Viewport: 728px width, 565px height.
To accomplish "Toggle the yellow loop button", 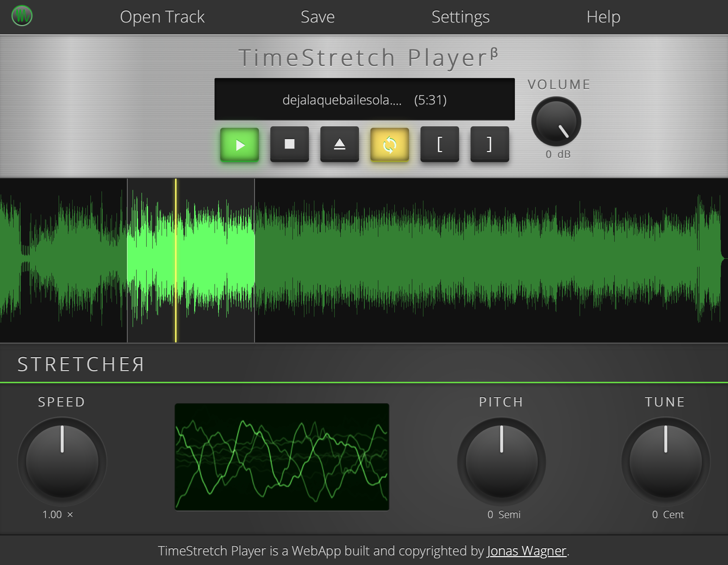I will pyautogui.click(x=390, y=145).
